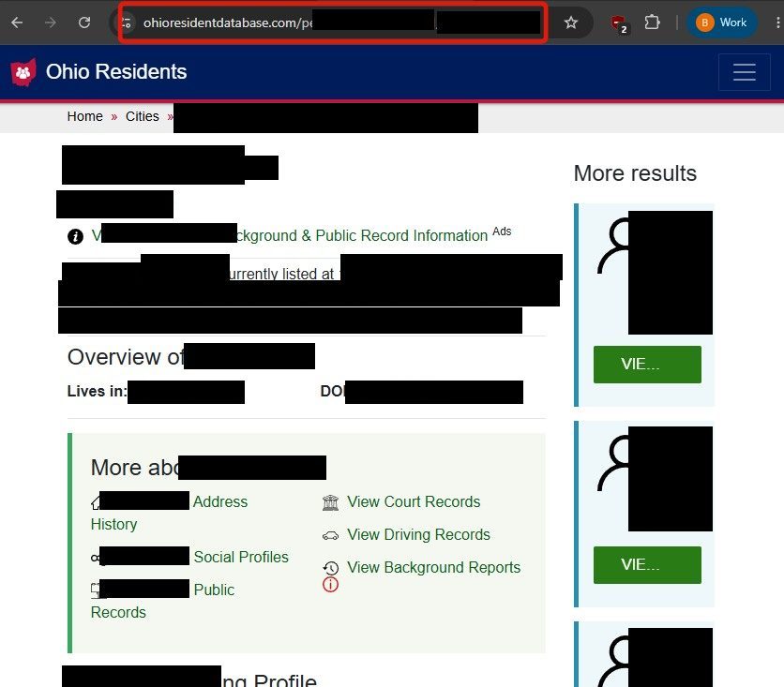The image size is (784, 687).
Task: Click the second person avatar in More results
Action: [614, 463]
